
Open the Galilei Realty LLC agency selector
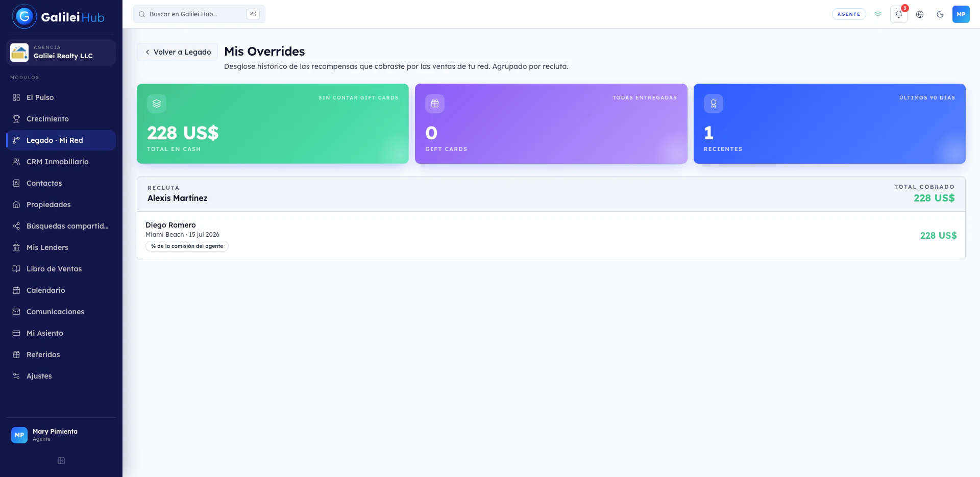tap(61, 53)
